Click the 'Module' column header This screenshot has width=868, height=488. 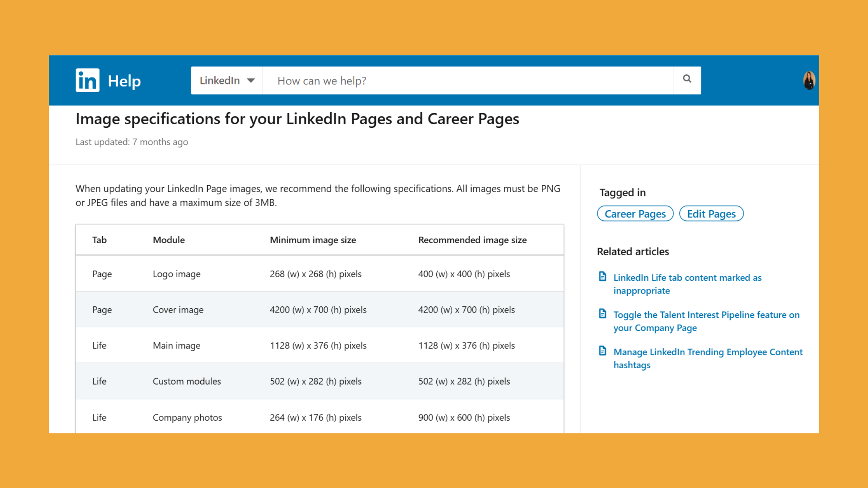169,240
